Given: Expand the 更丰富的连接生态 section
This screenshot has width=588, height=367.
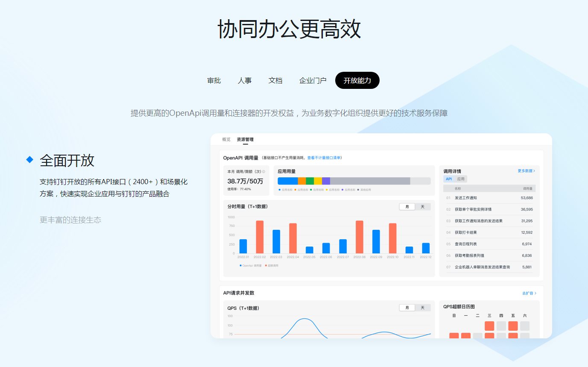Looking at the screenshot, I should click(70, 220).
